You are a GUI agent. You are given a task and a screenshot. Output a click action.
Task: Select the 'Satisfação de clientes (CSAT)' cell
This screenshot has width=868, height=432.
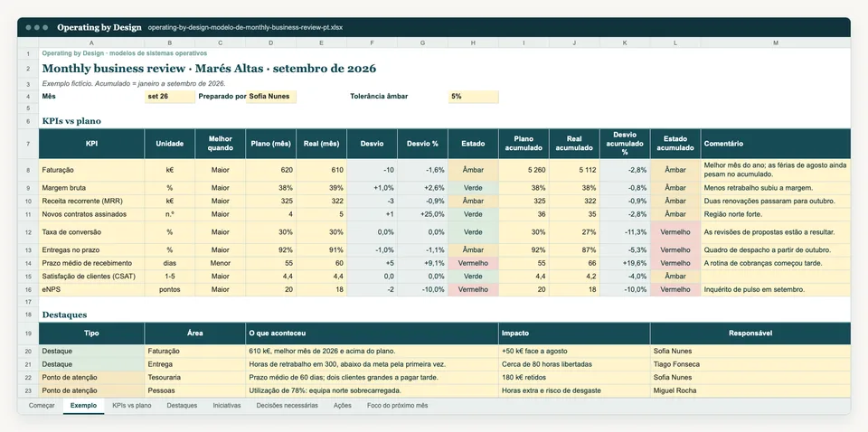(x=91, y=276)
